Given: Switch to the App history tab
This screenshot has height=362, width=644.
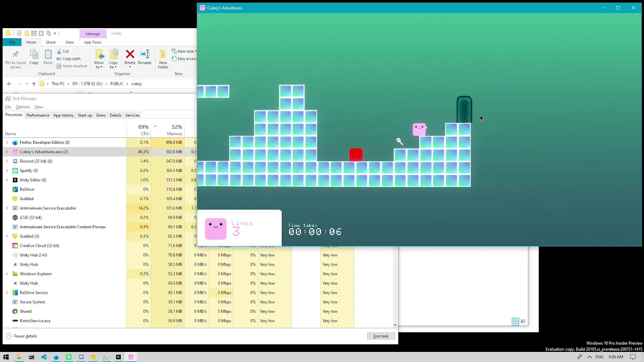Looking at the screenshot, I should pos(63,115).
